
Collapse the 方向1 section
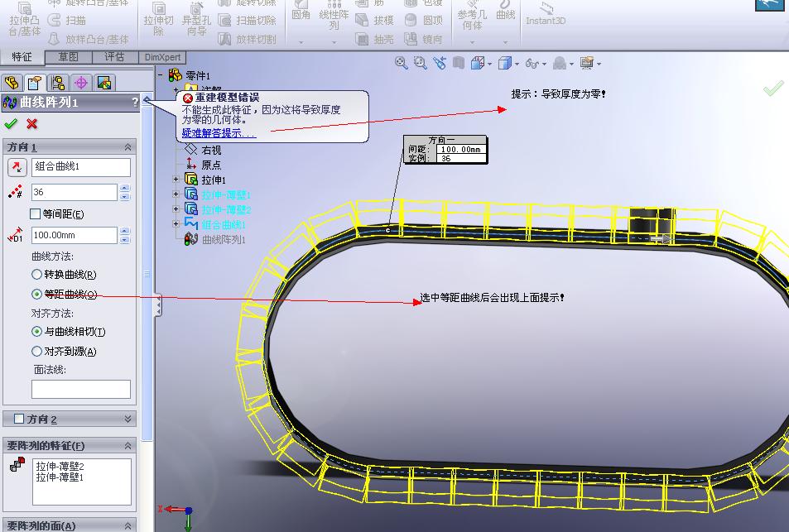click(x=127, y=146)
